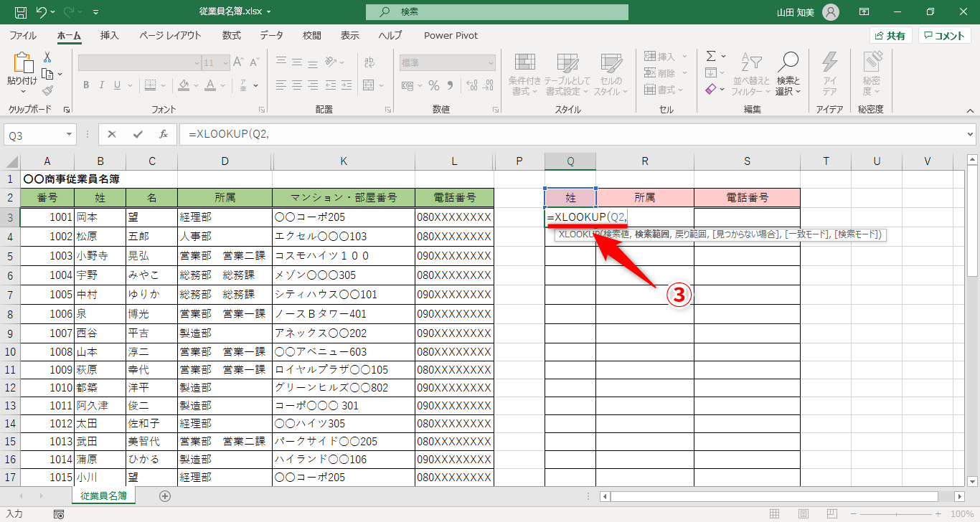Collapse the ribbon with chevron
980x522 pixels.
pyautogui.click(x=971, y=110)
